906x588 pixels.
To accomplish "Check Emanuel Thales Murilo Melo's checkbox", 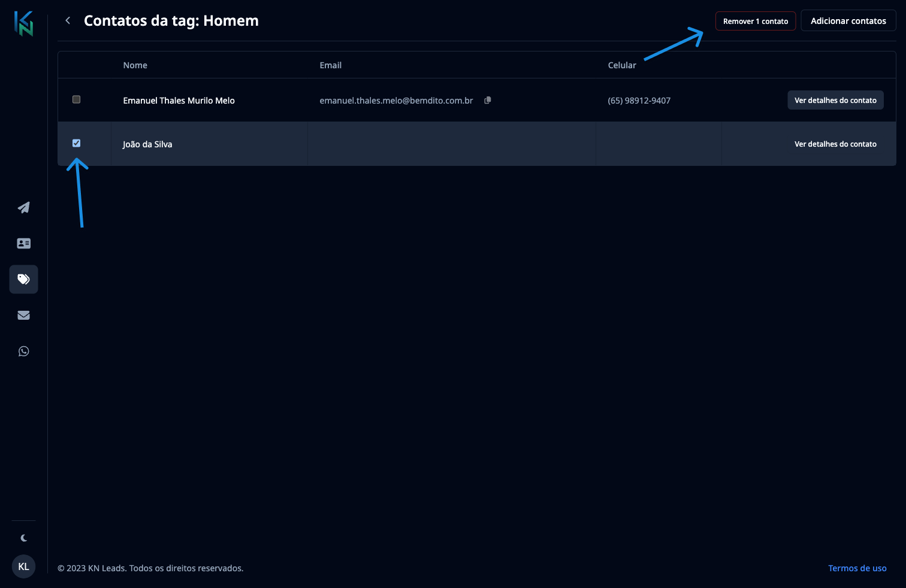I will (76, 99).
